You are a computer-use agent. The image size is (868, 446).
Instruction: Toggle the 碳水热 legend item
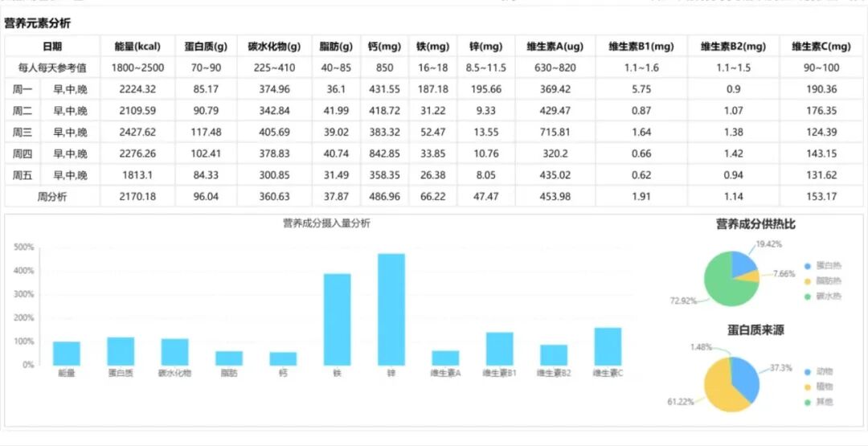pyautogui.click(x=823, y=297)
